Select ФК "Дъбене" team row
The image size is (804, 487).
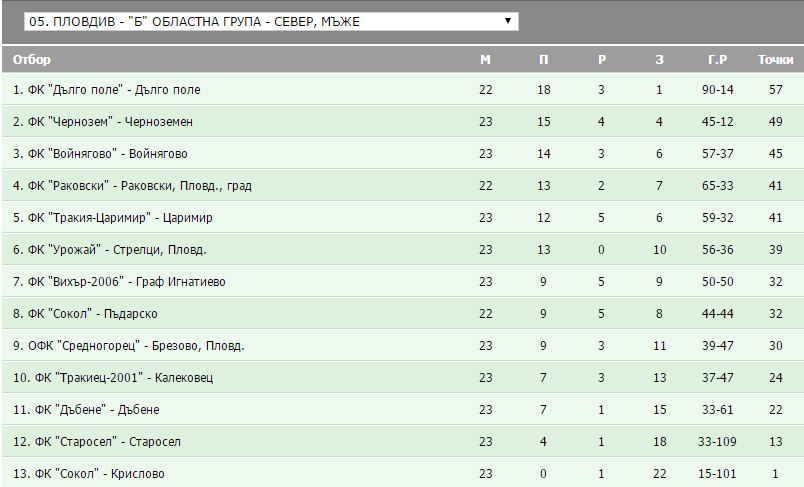click(x=86, y=410)
